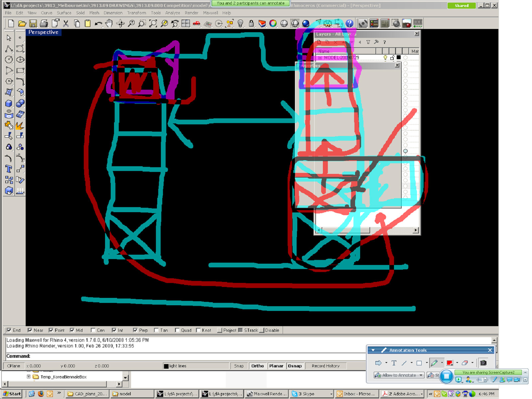Click the blue sphere Render icon

point(306,23)
